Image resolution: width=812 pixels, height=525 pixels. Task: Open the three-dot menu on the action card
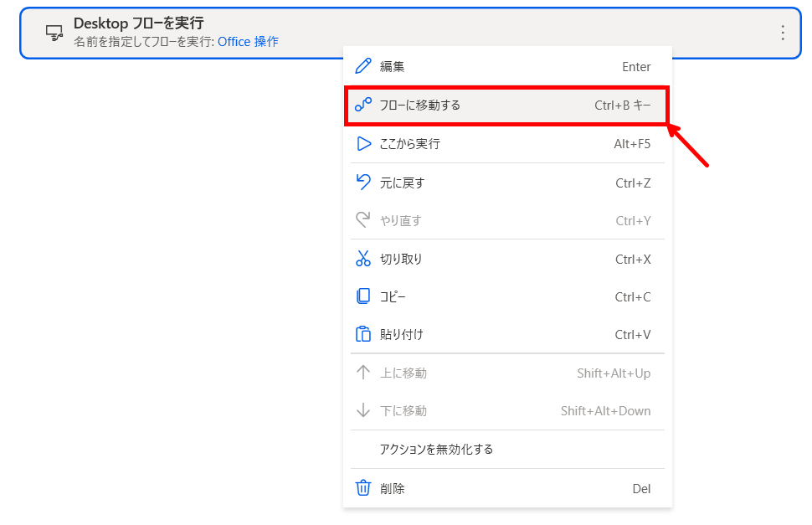pos(783,33)
